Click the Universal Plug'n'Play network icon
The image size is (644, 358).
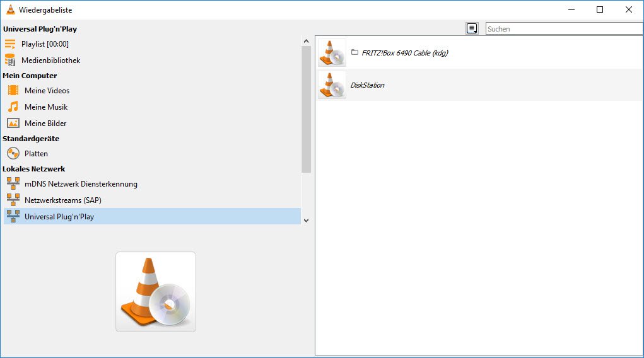(x=13, y=216)
